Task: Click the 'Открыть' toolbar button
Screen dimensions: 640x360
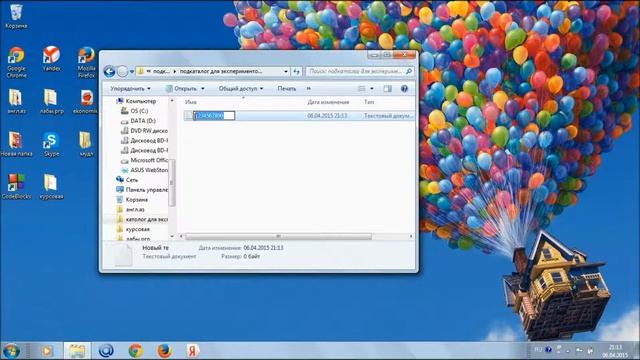Action: coord(181,89)
